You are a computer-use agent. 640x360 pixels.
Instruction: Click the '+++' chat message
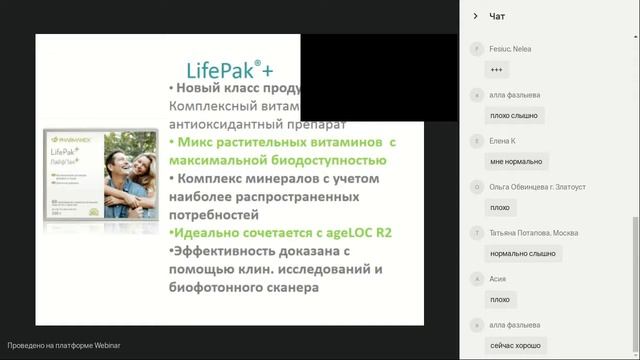[x=497, y=70]
